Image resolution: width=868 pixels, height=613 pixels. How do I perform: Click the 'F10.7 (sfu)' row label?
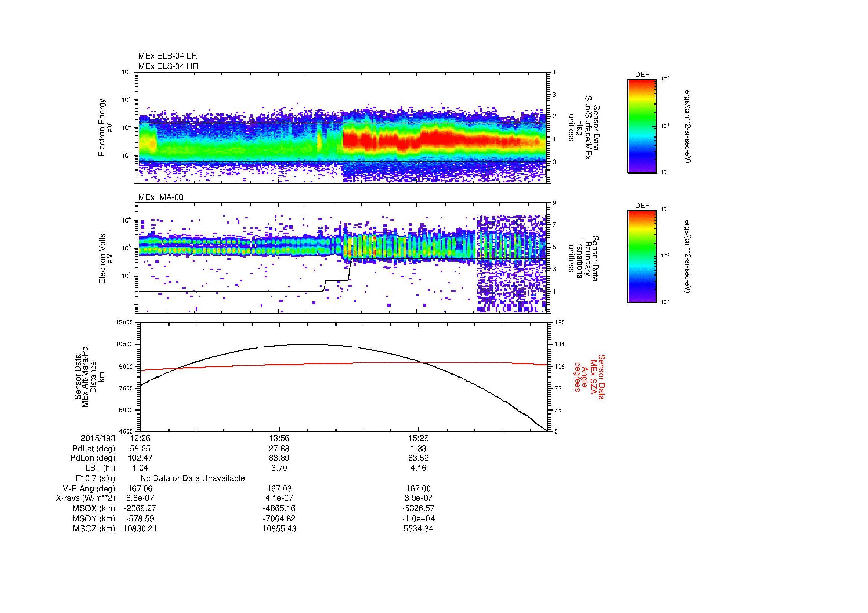95,478
